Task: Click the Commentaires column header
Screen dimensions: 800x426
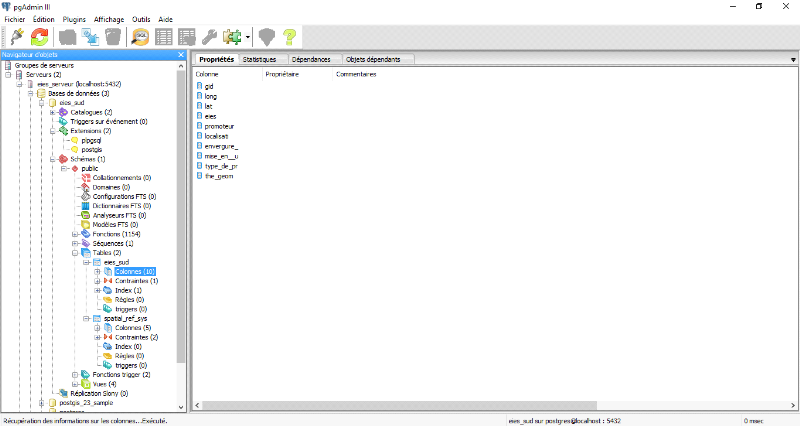Action: pyautogui.click(x=356, y=74)
